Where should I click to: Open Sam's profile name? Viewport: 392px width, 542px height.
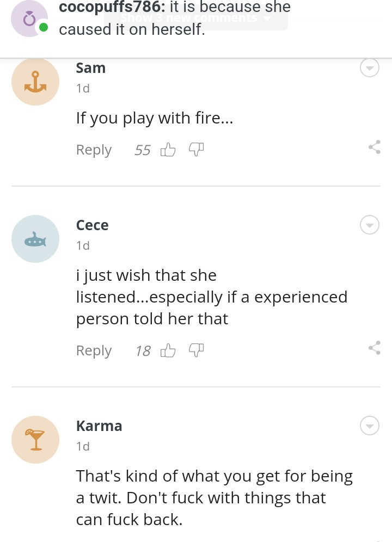click(x=91, y=68)
